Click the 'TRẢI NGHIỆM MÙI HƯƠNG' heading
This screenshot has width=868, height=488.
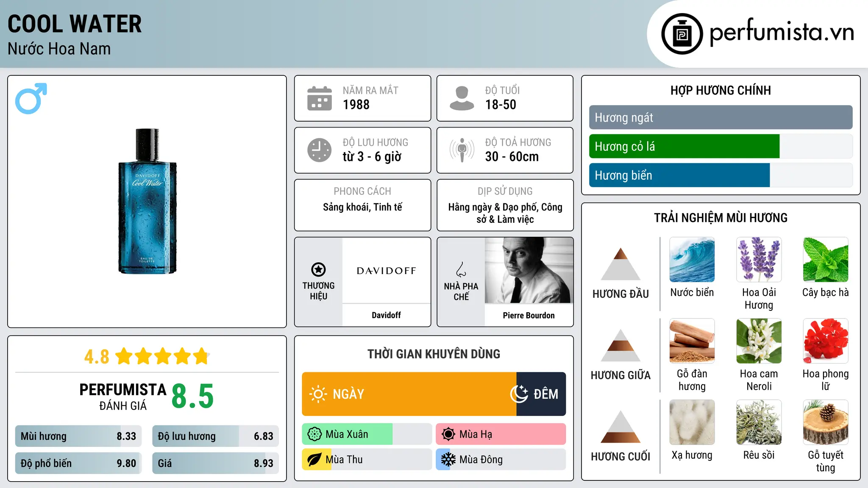(x=721, y=218)
